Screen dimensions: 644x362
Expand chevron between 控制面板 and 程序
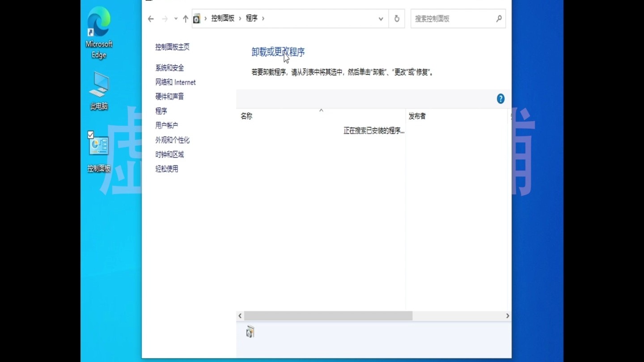click(x=240, y=18)
